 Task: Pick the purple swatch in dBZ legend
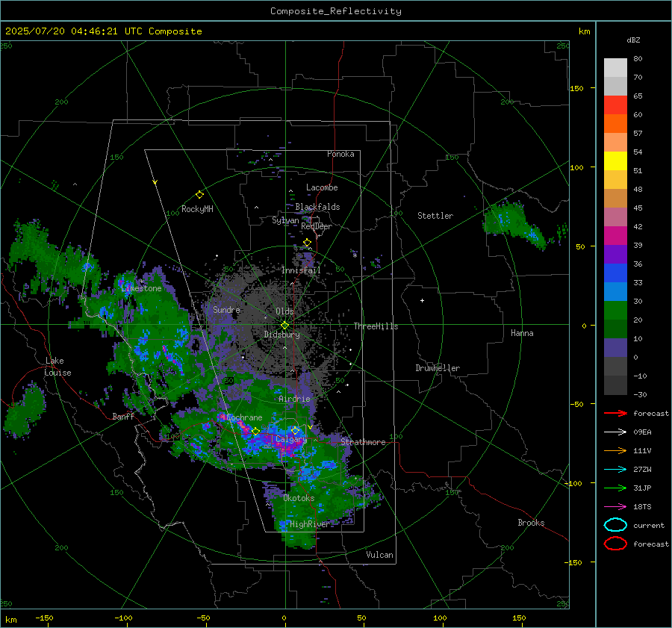(615, 254)
